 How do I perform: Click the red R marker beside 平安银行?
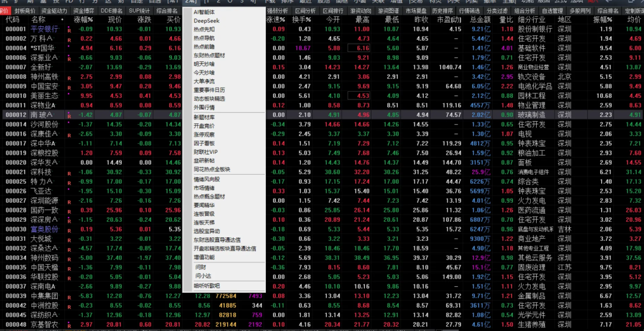click(69, 30)
